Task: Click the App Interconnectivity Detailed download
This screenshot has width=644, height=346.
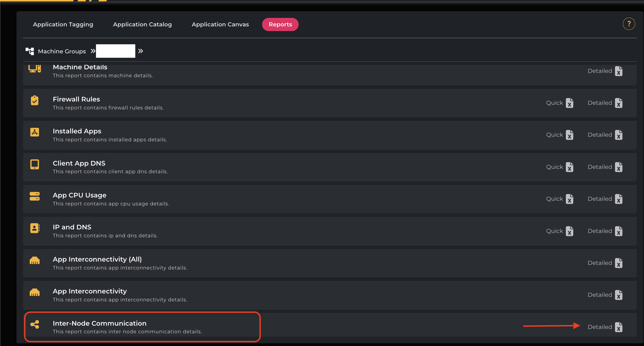Action: (x=618, y=295)
